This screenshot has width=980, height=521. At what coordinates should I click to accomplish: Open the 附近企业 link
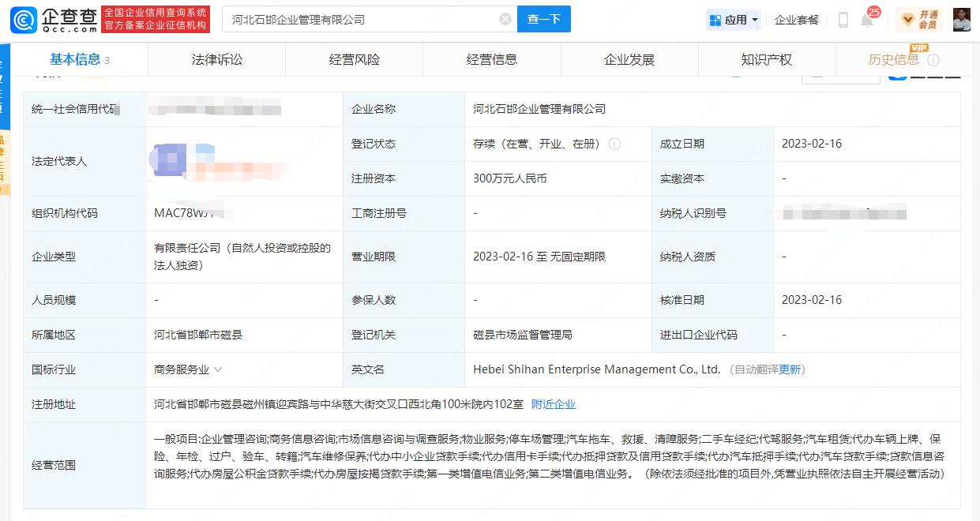tap(553, 404)
